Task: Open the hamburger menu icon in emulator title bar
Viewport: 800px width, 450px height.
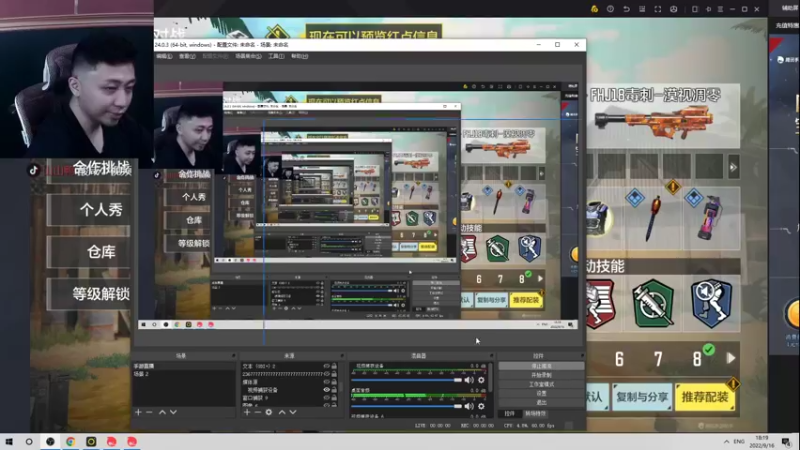Action: (x=720, y=9)
